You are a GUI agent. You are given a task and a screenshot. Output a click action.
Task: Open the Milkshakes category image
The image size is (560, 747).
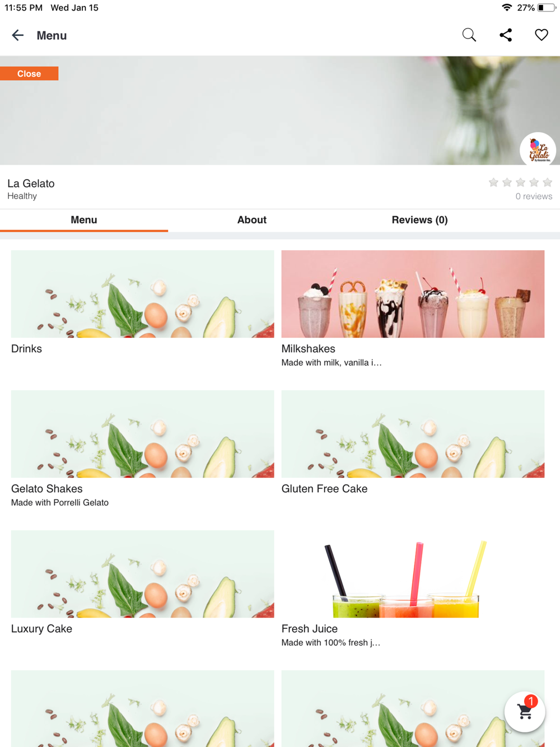coord(413,294)
